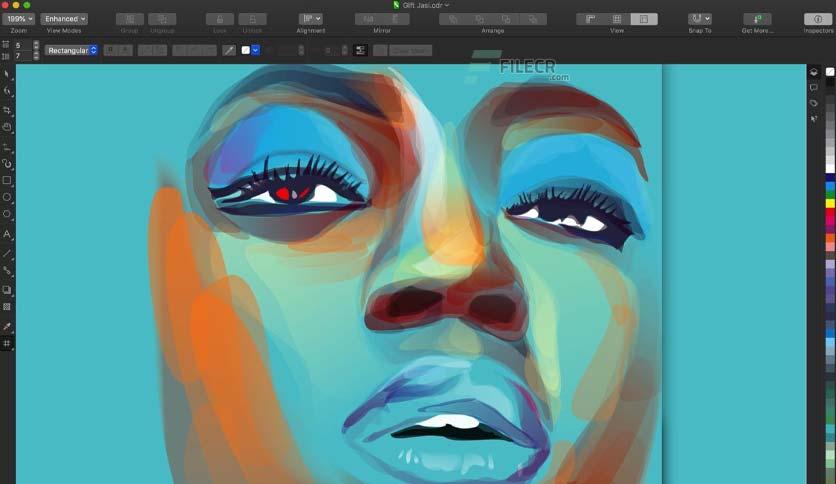Open the Zoom level dropdown

click(19, 19)
